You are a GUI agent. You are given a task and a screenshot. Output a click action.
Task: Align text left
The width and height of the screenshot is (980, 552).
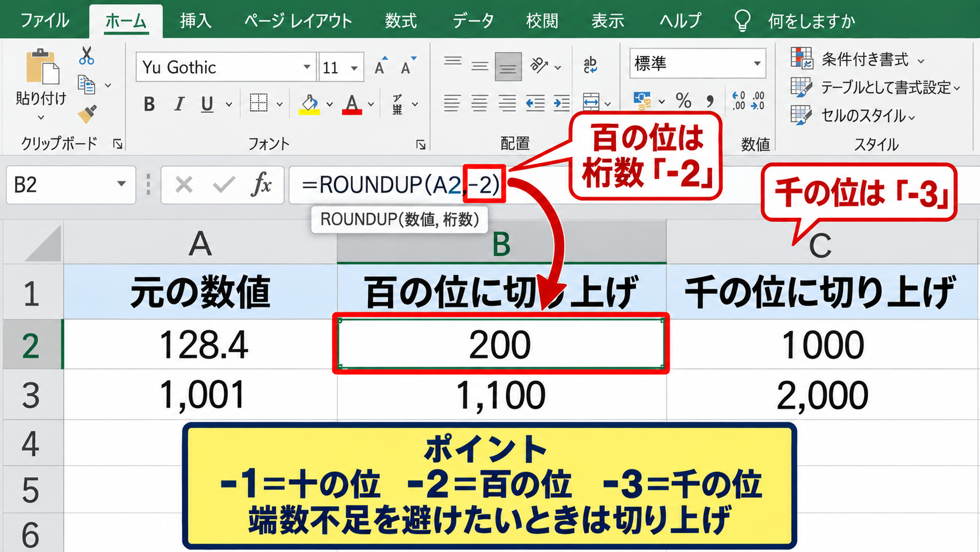pos(452,103)
